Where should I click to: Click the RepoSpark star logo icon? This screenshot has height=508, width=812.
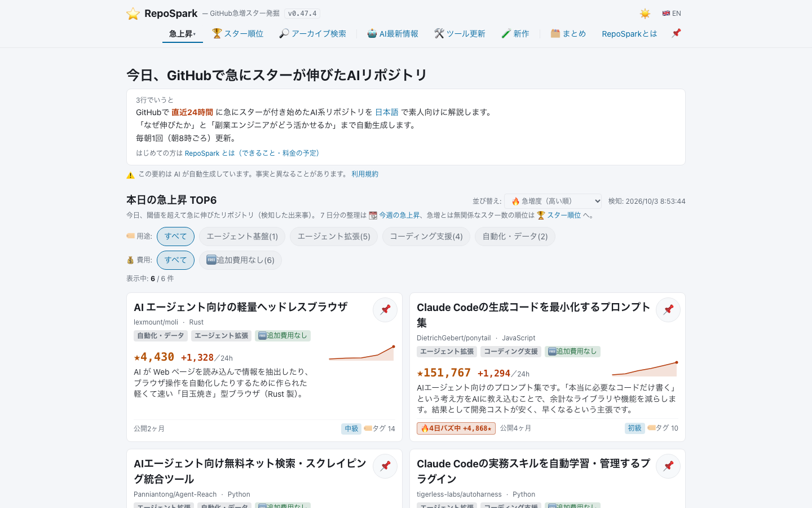133,14
